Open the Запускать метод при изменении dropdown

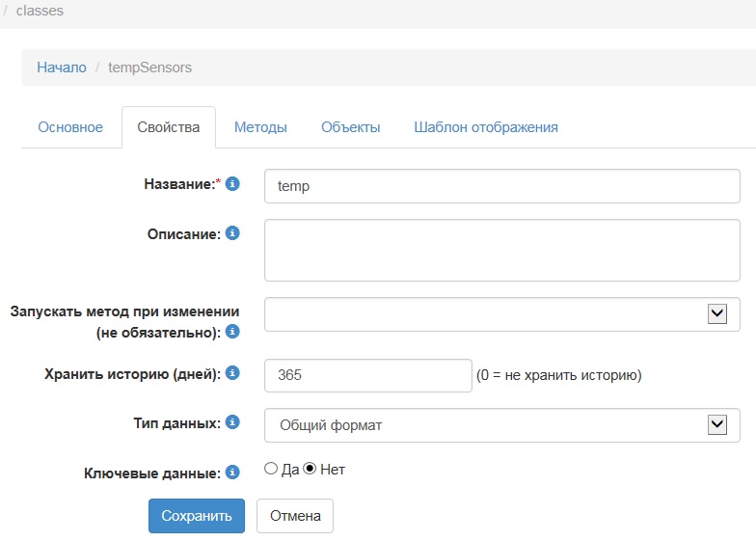pos(501,313)
